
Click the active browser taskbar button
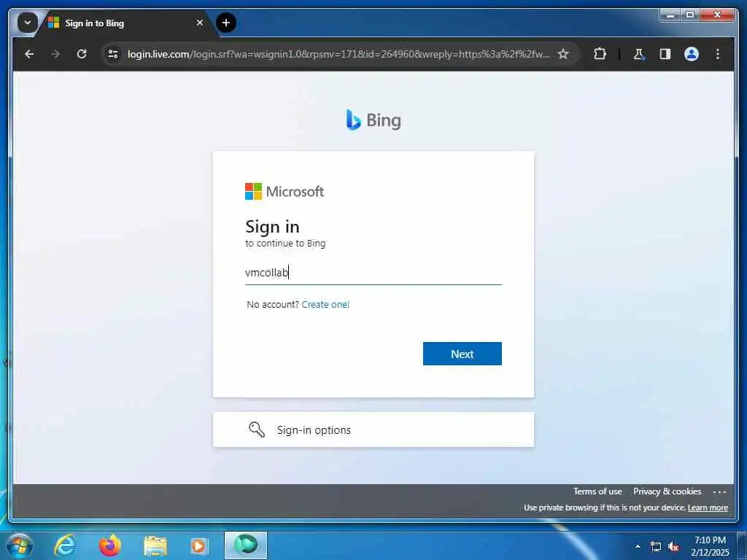pos(246,545)
